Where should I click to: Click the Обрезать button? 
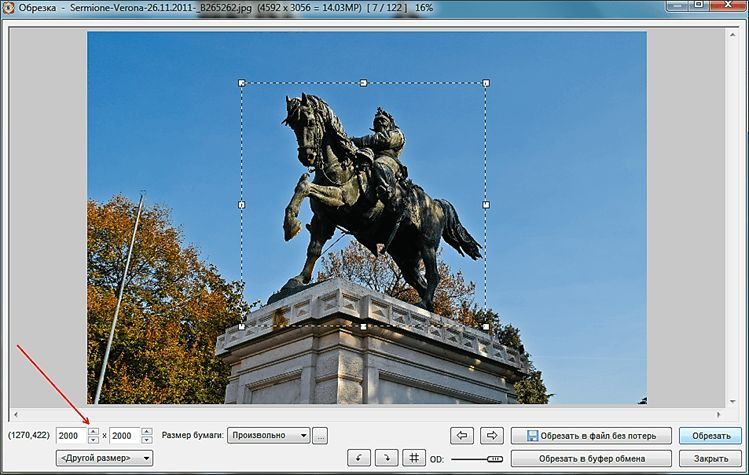click(711, 435)
